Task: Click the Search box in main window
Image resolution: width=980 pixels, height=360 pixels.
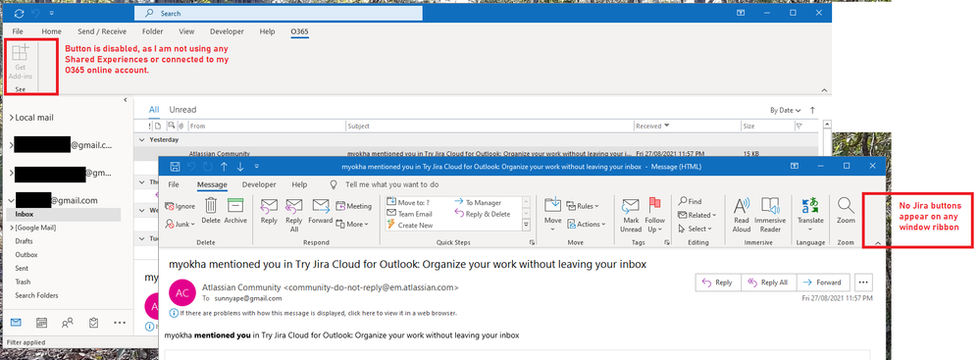Action: pos(279,13)
